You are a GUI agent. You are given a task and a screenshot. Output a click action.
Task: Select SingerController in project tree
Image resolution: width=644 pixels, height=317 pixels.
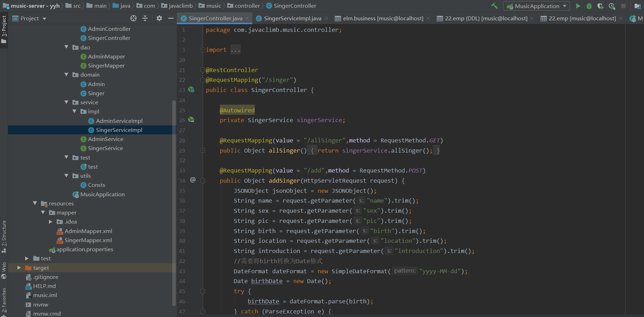tap(109, 38)
